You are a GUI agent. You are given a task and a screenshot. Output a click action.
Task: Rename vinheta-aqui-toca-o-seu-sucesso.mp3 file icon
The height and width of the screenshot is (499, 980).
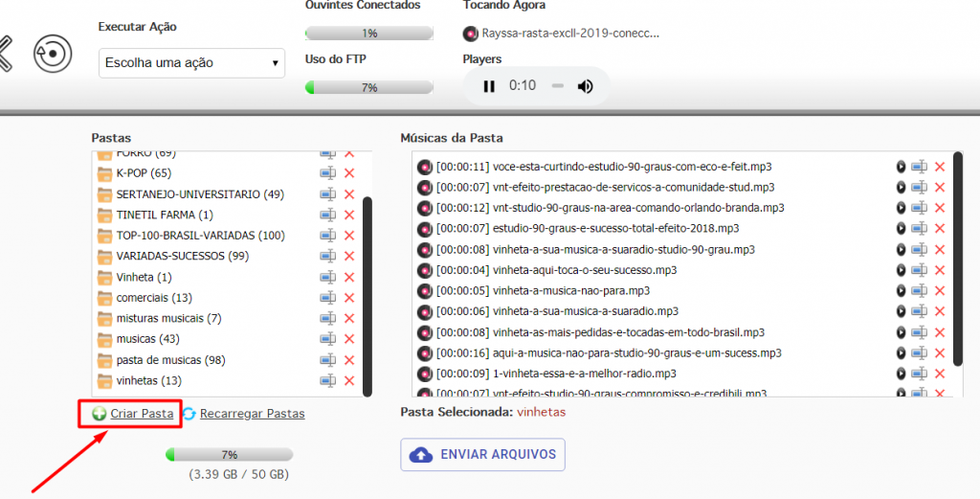click(919, 270)
